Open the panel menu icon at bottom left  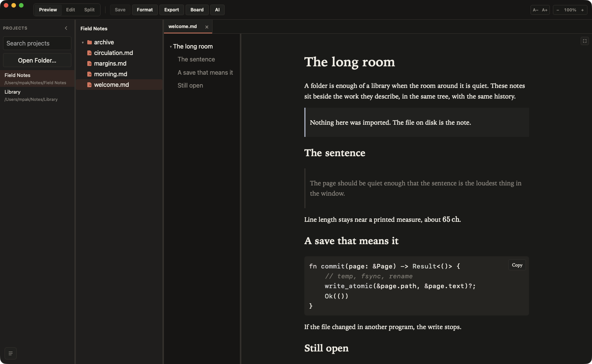point(11,353)
